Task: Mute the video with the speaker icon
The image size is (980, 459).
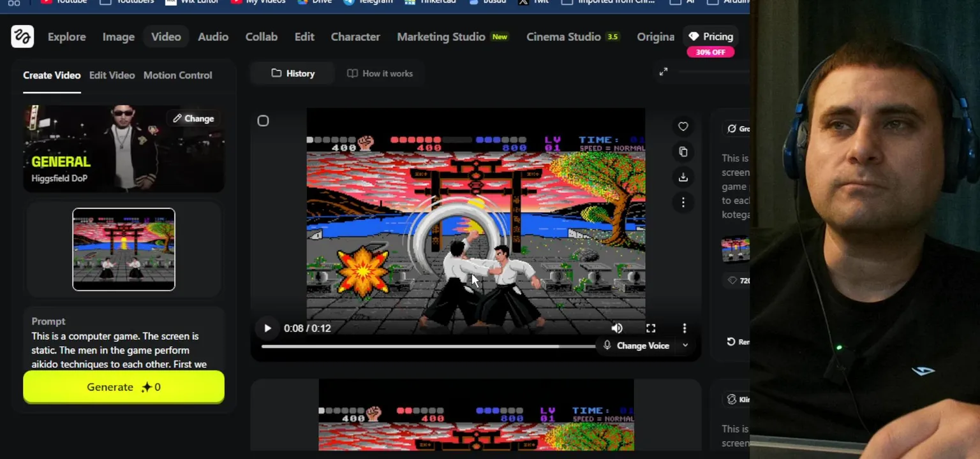Action: 617,328
